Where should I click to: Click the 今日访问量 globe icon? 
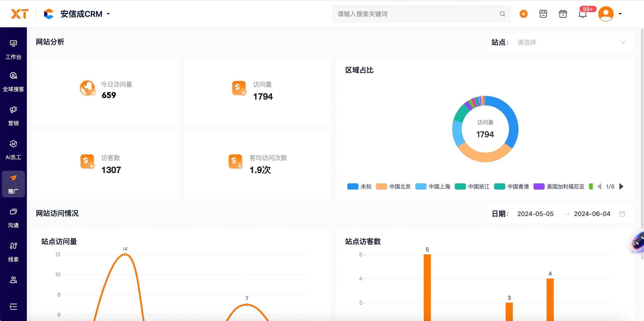point(87,88)
